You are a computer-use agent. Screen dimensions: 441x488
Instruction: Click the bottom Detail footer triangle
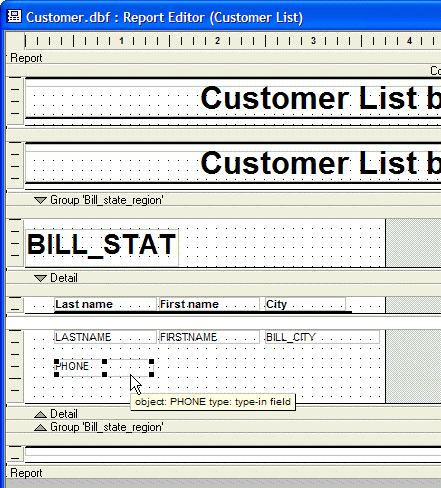click(40, 414)
